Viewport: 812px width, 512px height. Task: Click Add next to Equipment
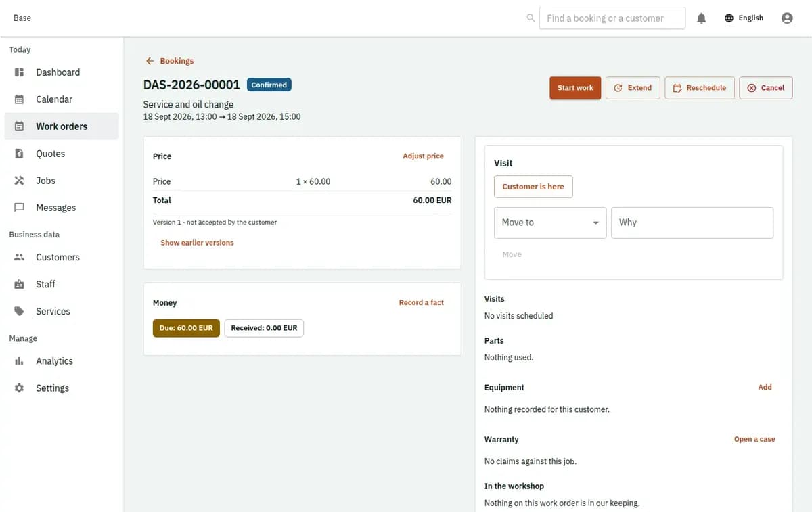(x=765, y=388)
